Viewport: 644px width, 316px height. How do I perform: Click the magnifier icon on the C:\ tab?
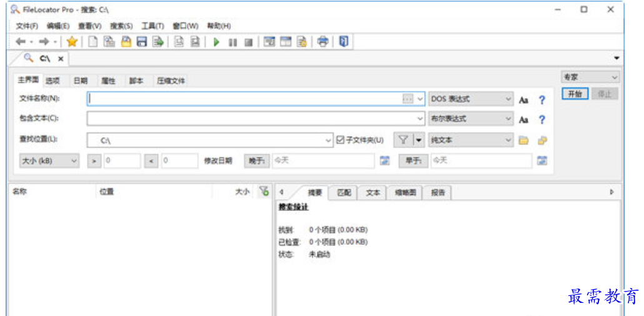(x=28, y=58)
